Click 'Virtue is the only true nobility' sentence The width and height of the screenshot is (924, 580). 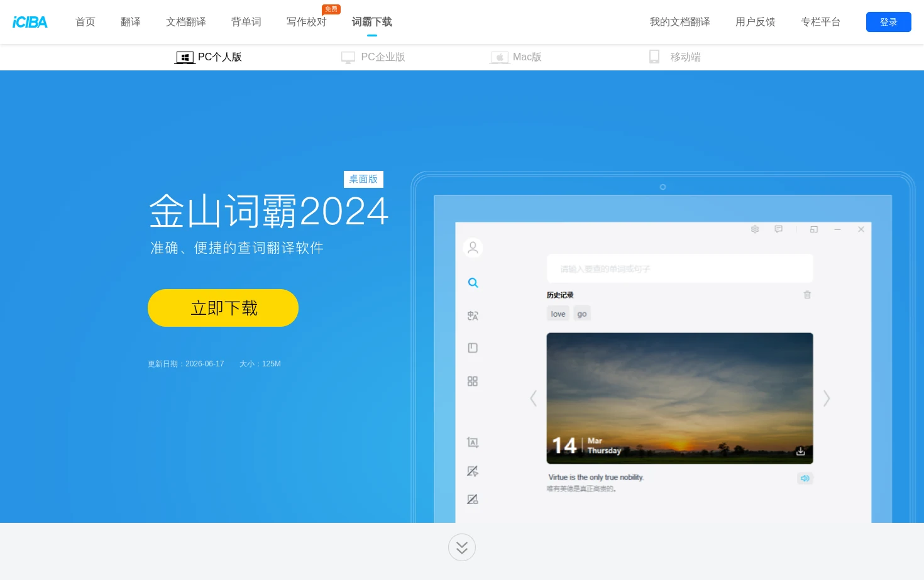tap(596, 478)
